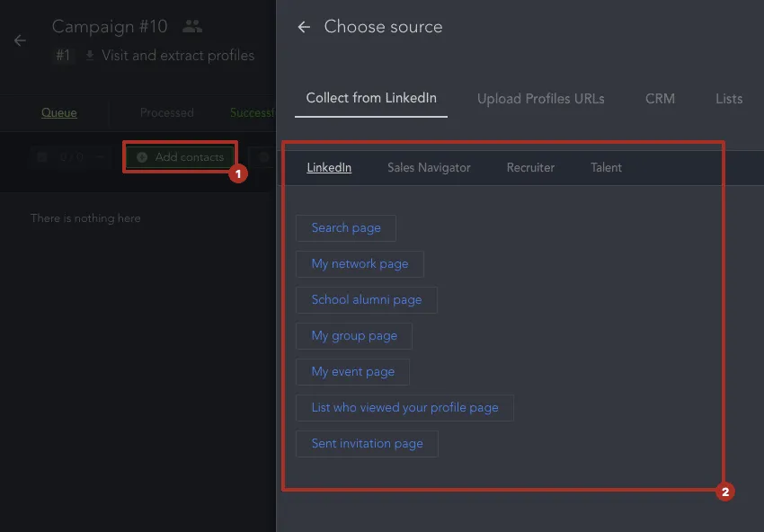Choose My group page source
The width and height of the screenshot is (764, 532).
coord(354,336)
